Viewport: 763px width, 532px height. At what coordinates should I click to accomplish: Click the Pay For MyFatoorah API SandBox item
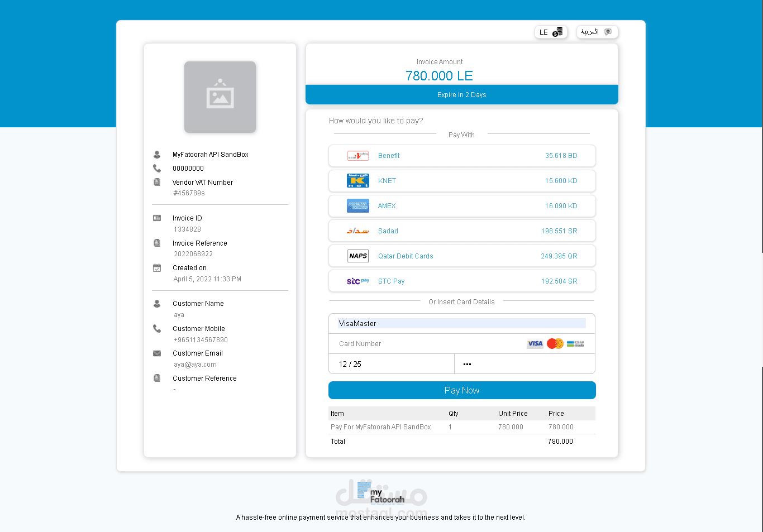click(381, 427)
